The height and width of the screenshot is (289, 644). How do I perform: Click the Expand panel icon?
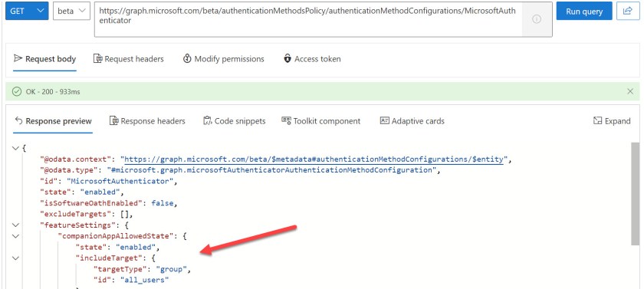(x=597, y=120)
